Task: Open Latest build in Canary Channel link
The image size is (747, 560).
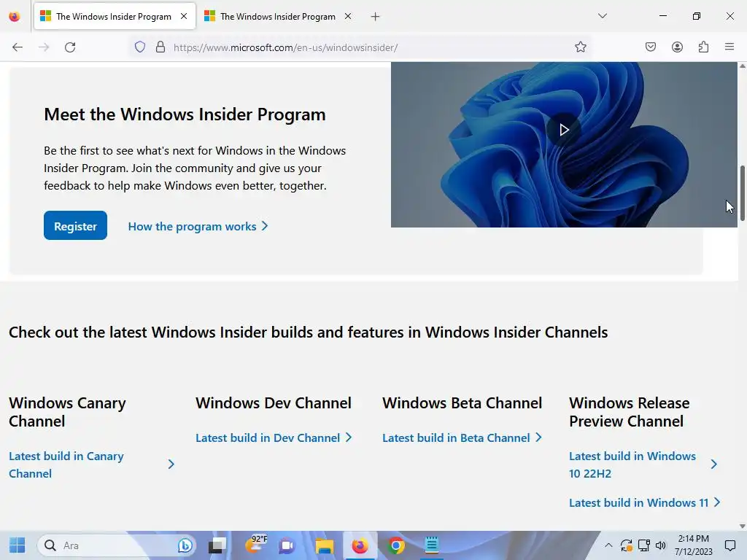Action: (91, 464)
